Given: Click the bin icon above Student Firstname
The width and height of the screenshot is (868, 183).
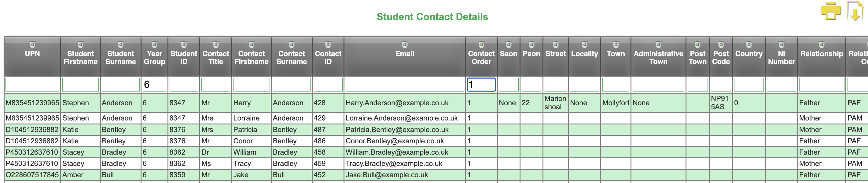Looking at the screenshot, I should pyautogui.click(x=80, y=44).
